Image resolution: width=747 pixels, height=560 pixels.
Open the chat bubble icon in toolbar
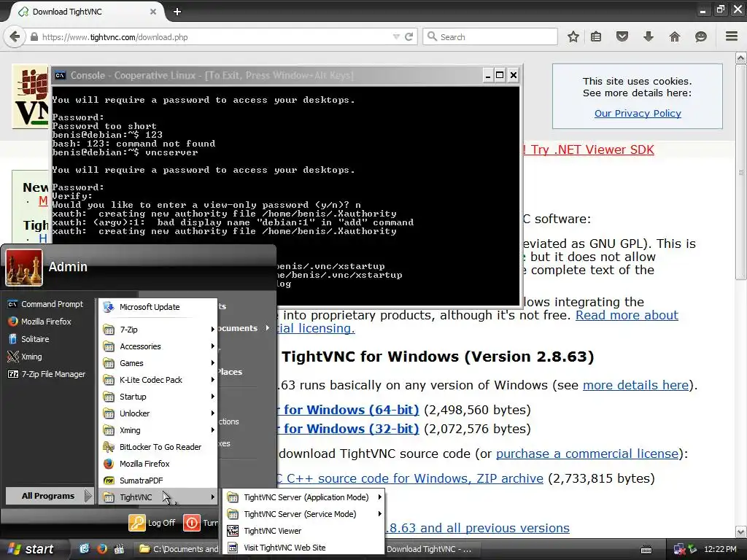click(701, 36)
